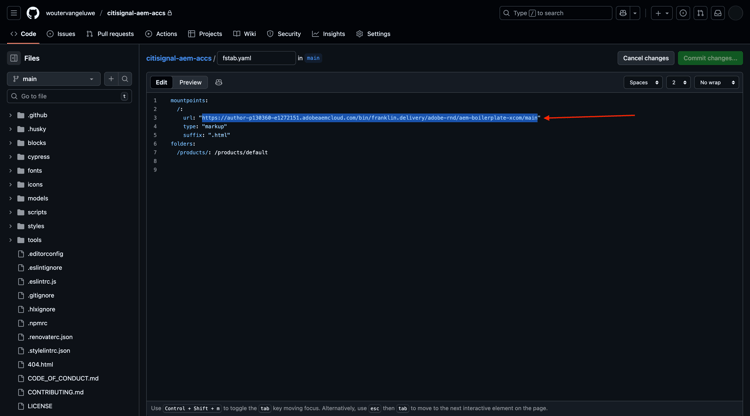Select the Edit editor tab
750x416 pixels.
point(162,82)
